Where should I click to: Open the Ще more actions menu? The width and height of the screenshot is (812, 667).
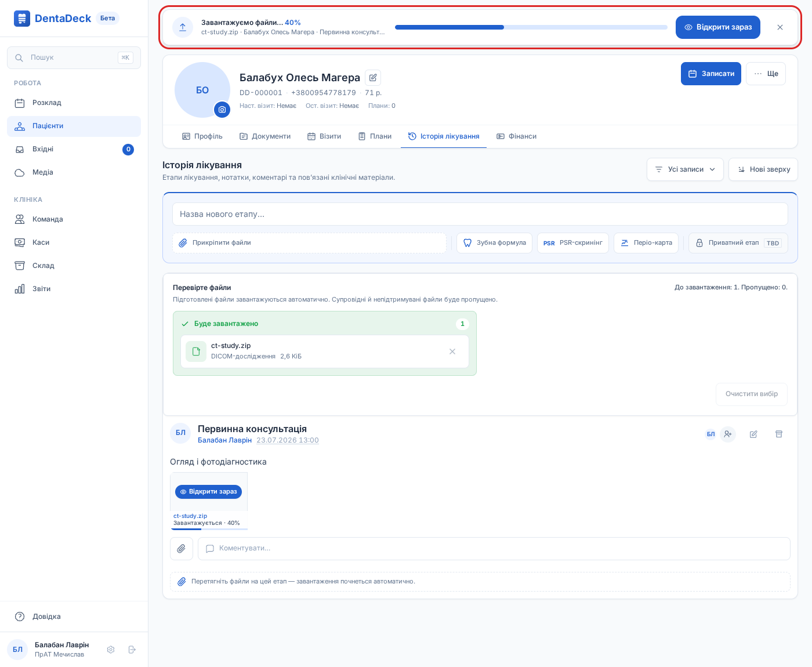(766, 74)
